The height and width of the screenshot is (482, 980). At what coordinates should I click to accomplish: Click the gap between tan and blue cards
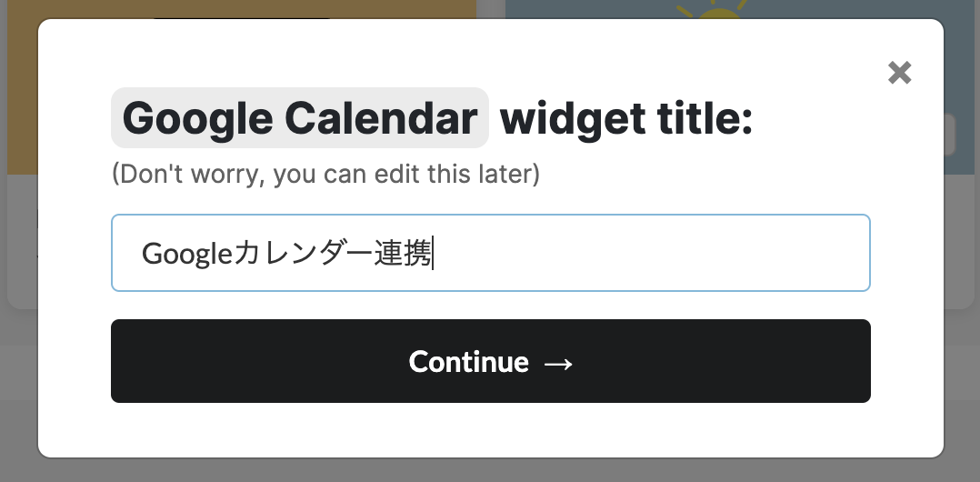click(x=491, y=9)
